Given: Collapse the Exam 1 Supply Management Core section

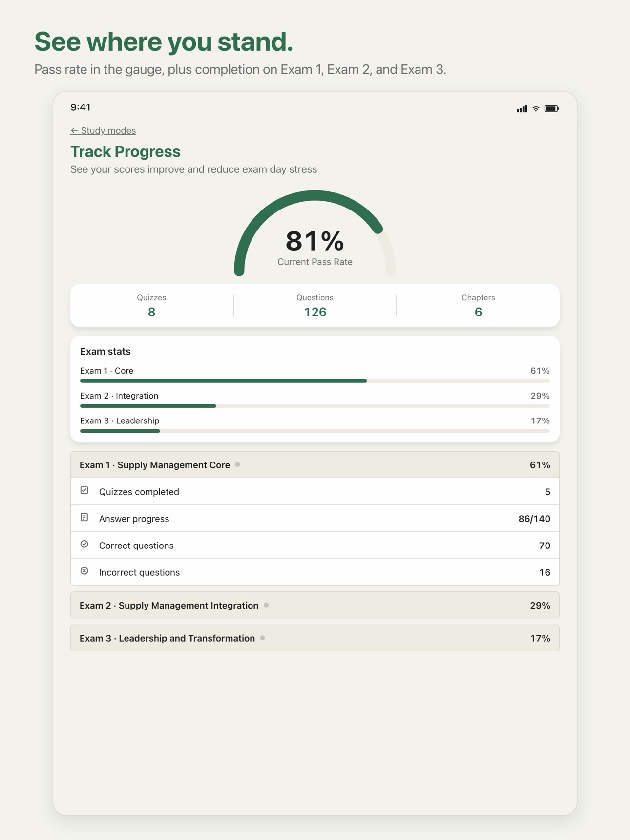Looking at the screenshot, I should click(x=315, y=465).
